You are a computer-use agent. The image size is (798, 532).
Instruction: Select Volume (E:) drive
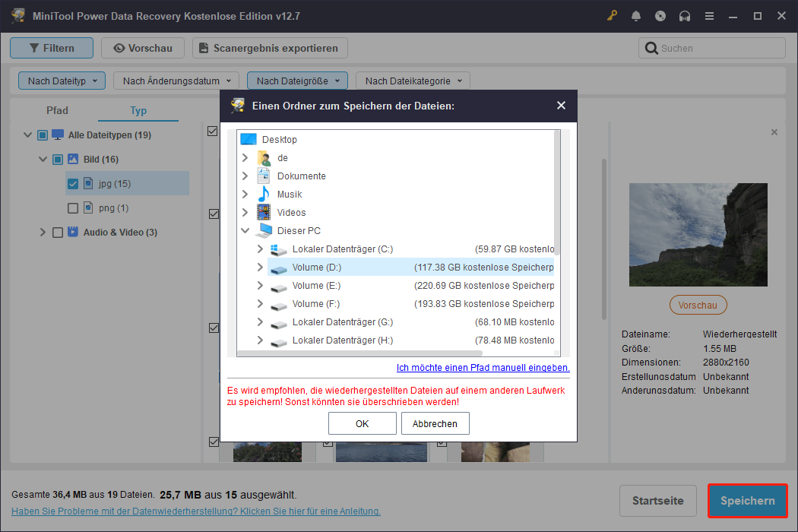pyautogui.click(x=316, y=286)
